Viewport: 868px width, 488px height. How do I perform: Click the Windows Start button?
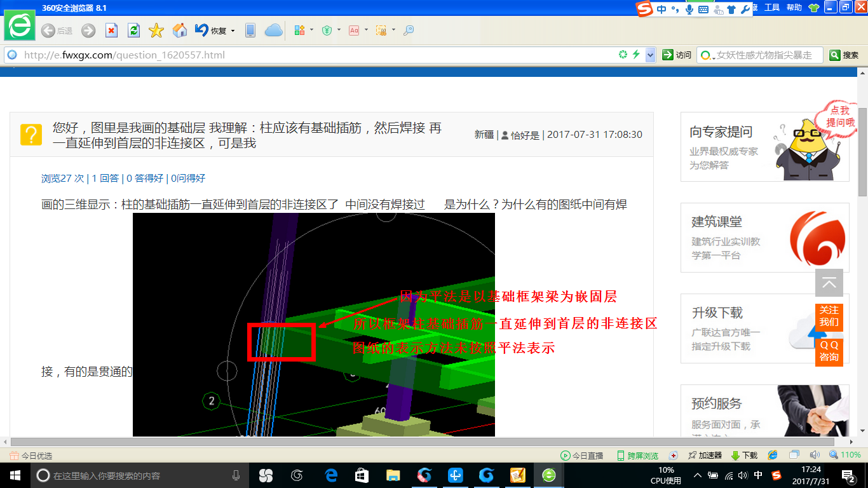click(14, 475)
